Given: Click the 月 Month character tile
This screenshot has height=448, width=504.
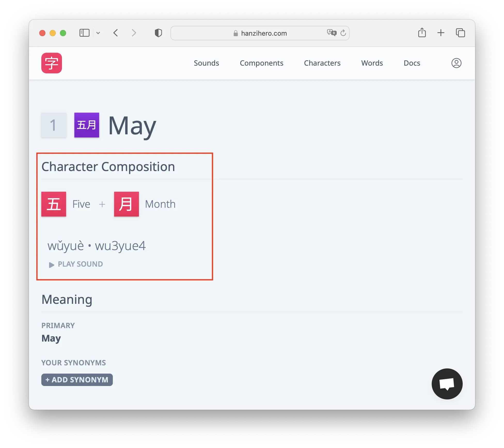Looking at the screenshot, I should [127, 204].
